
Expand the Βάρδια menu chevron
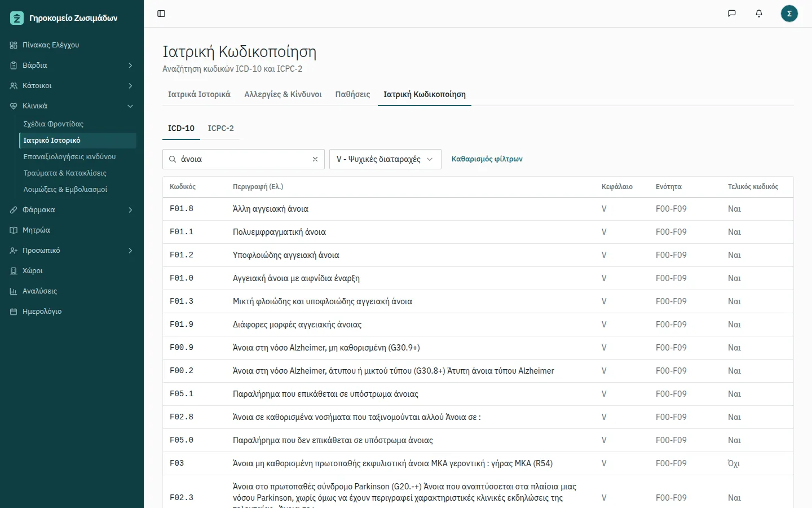130,65
